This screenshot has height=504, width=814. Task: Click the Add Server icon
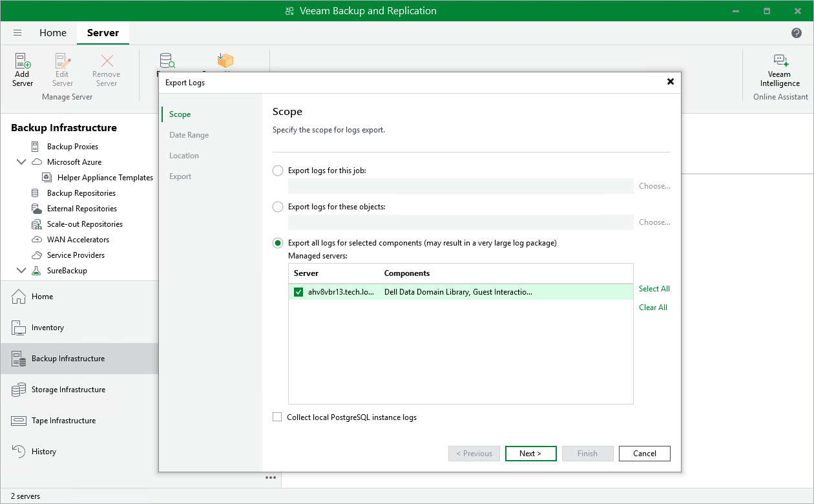[x=22, y=67]
